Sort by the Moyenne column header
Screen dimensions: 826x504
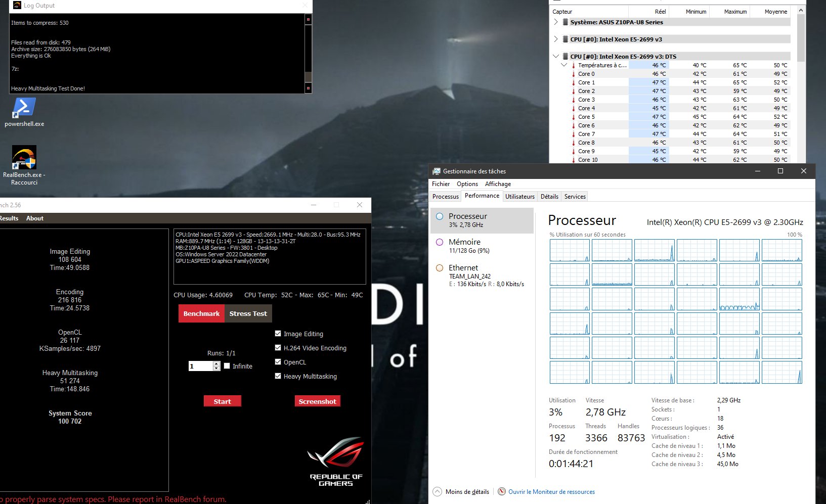tap(770, 11)
